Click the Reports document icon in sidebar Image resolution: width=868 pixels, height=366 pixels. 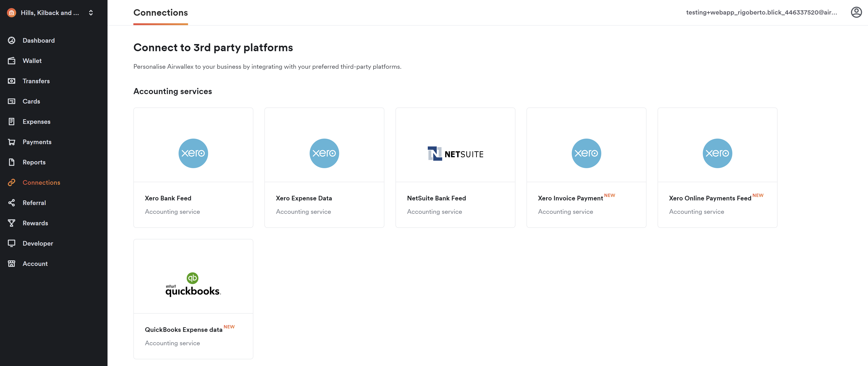point(12,162)
